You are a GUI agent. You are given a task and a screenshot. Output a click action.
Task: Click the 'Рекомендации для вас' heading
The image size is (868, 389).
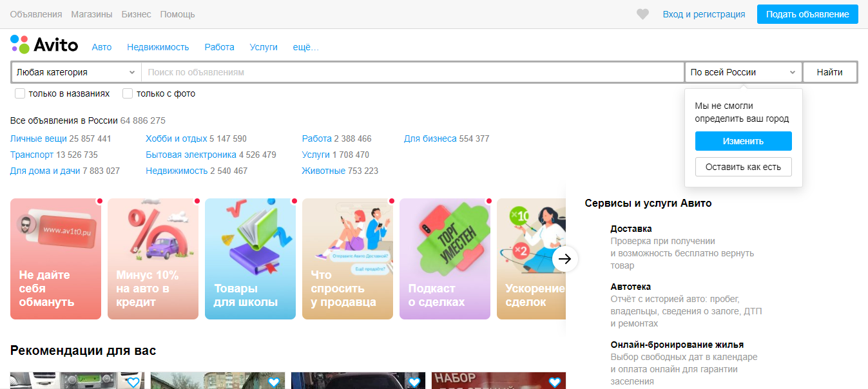pyautogui.click(x=83, y=351)
